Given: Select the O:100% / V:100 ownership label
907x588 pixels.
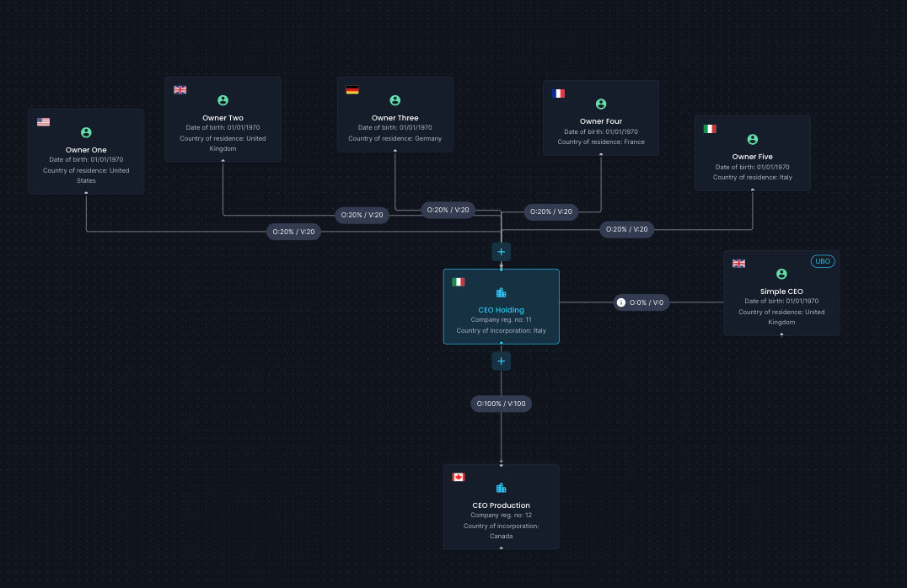Looking at the screenshot, I should 501,404.
